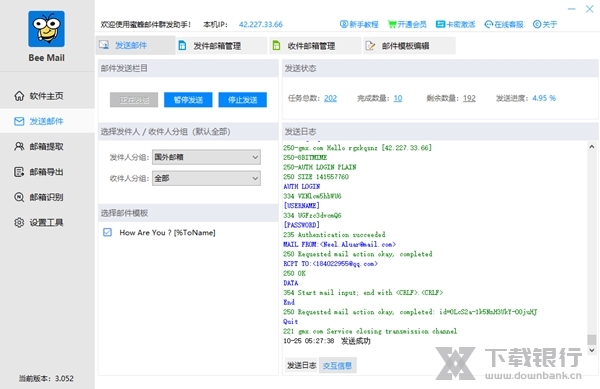Screen dimensions: 600x389
Task: Click the 停止发送 button
Action: (x=242, y=100)
